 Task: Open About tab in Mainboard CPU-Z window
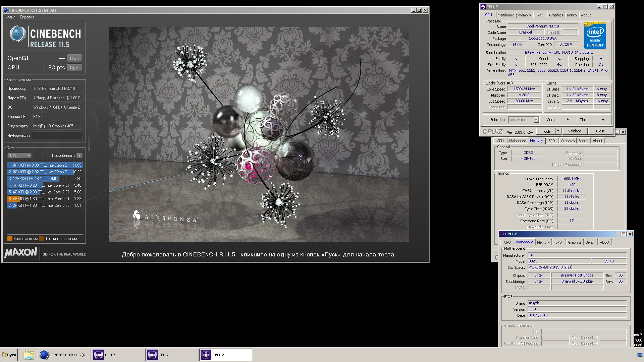pos(605,243)
